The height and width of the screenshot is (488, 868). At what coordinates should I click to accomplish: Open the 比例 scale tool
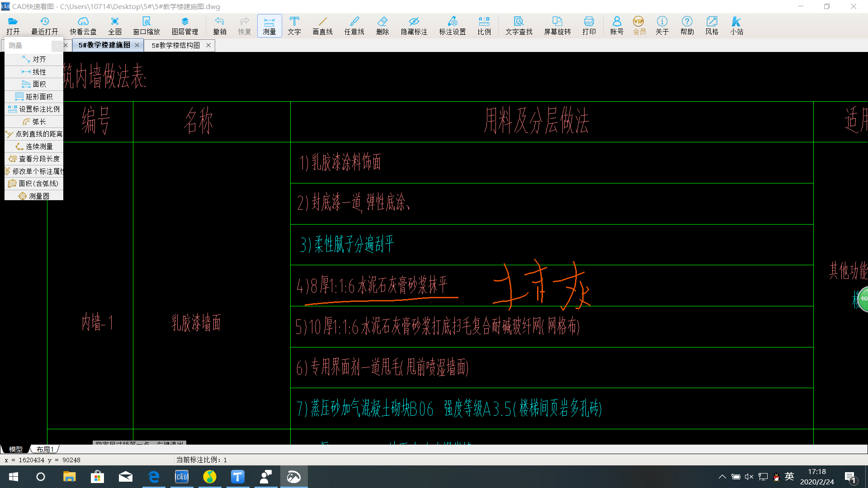tap(484, 26)
